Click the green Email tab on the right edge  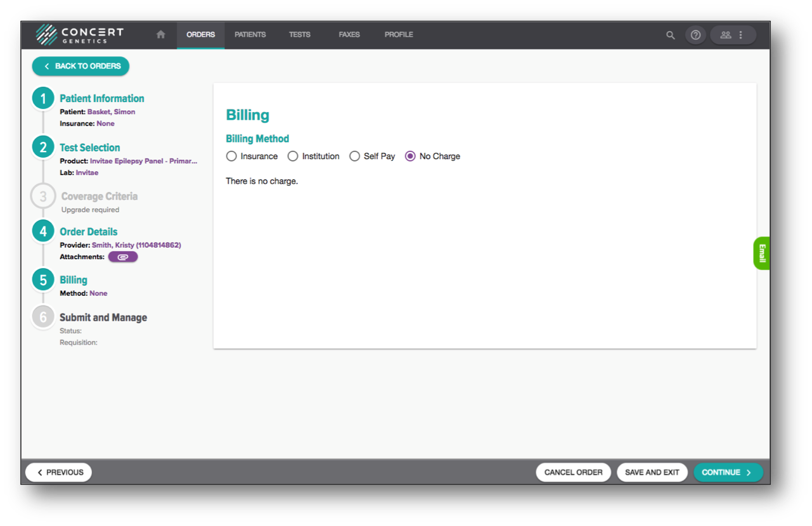[x=761, y=253]
